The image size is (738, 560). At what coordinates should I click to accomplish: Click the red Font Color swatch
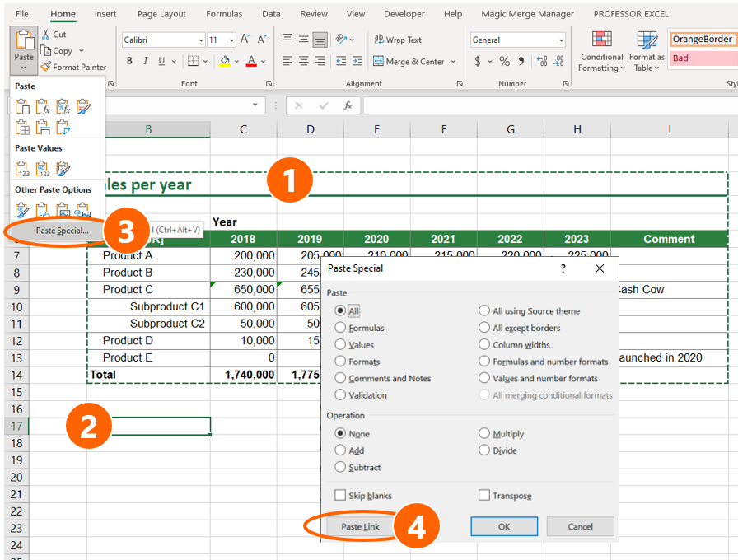click(x=250, y=61)
